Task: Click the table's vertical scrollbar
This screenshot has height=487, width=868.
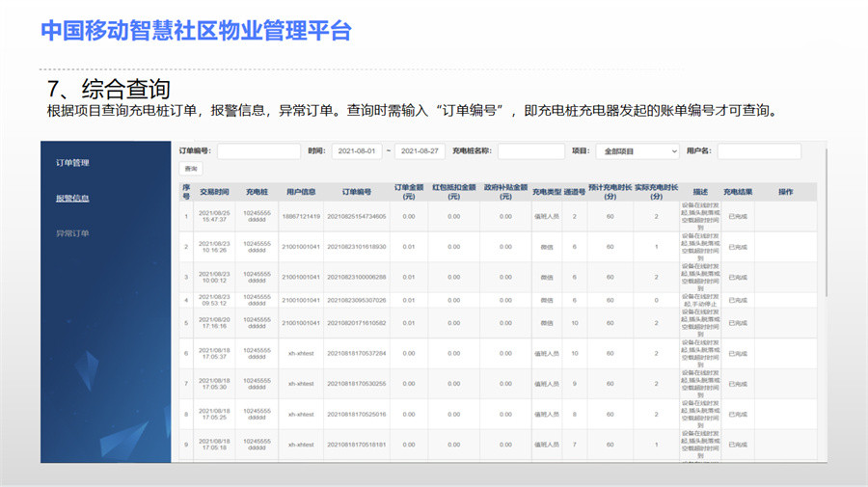Action: click(826, 222)
